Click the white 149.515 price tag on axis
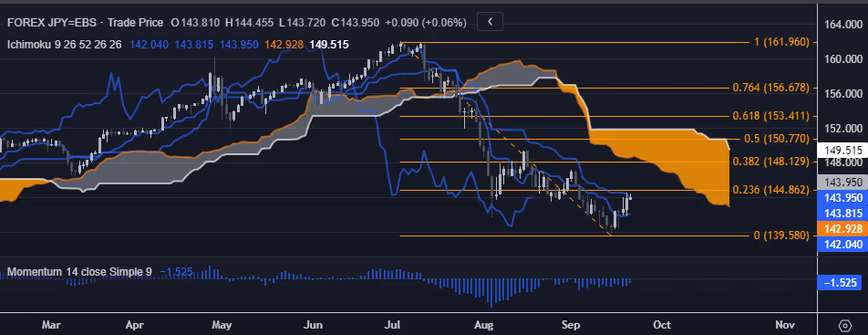This screenshot has width=868, height=335. (x=842, y=150)
